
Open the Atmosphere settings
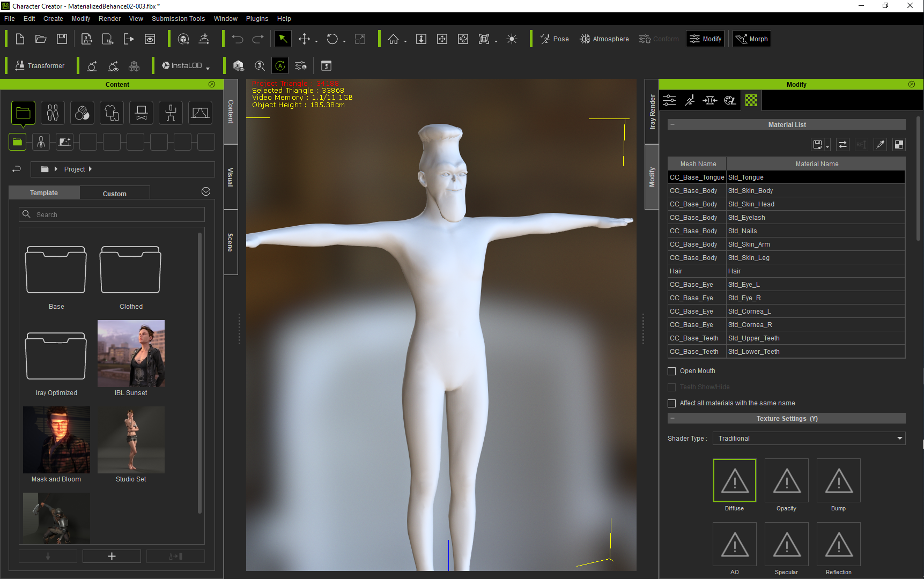point(604,39)
